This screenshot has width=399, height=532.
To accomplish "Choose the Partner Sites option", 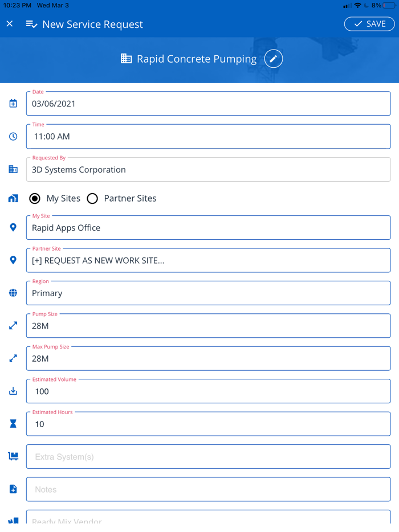I will coord(92,198).
